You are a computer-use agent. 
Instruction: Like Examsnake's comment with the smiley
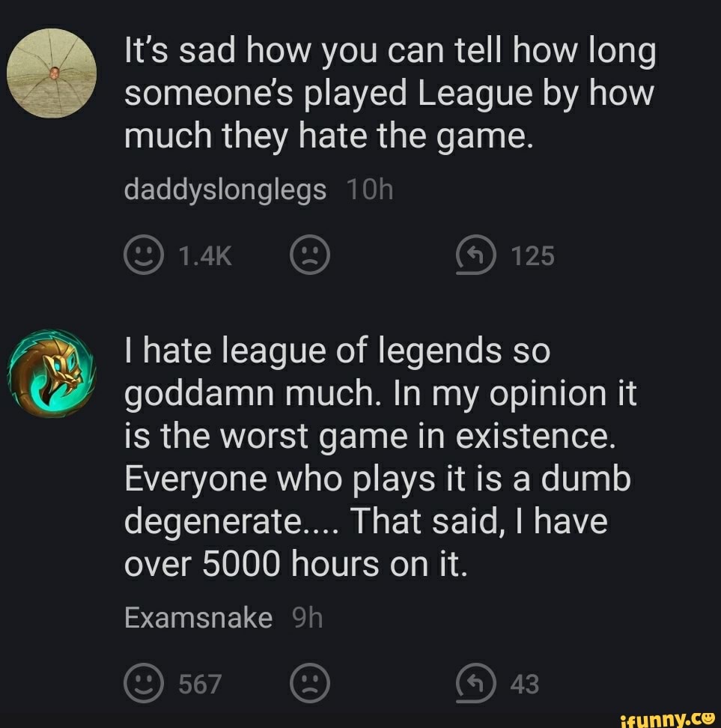[x=144, y=683]
